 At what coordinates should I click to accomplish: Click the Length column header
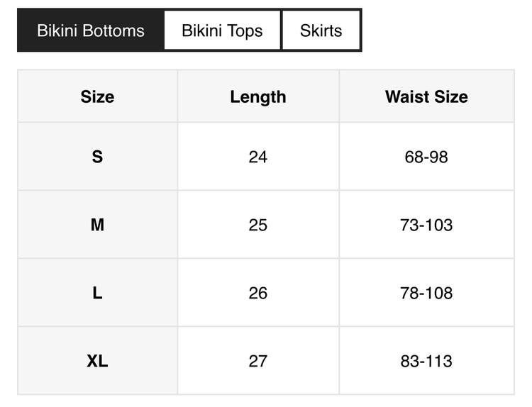point(258,97)
